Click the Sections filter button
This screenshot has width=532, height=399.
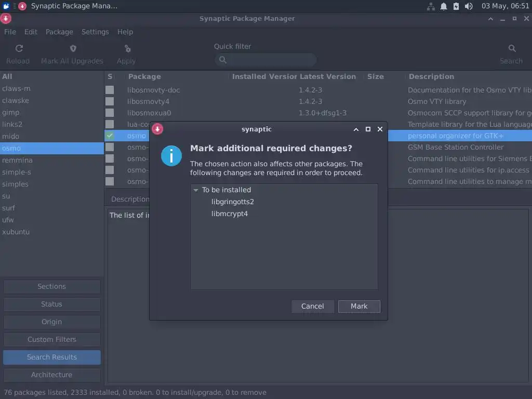pos(52,286)
